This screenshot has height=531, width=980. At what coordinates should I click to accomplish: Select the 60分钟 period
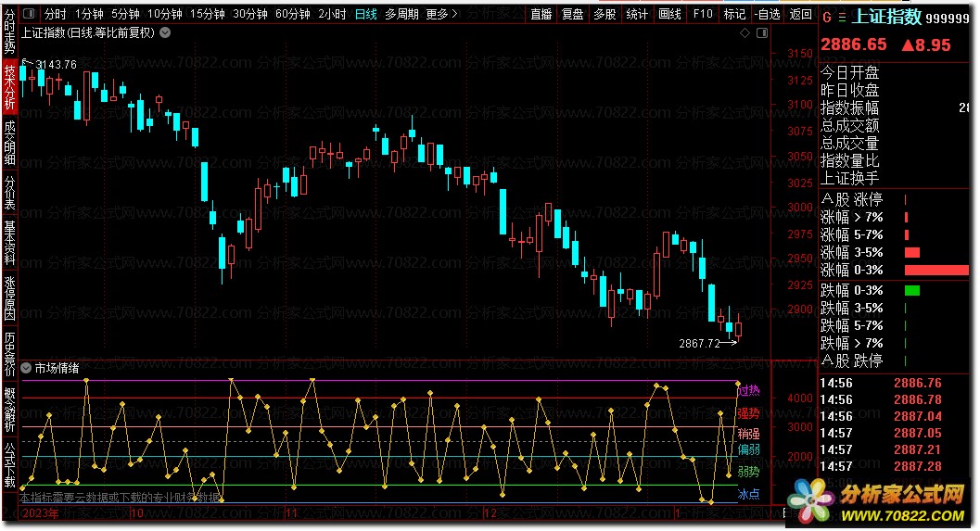pos(292,14)
